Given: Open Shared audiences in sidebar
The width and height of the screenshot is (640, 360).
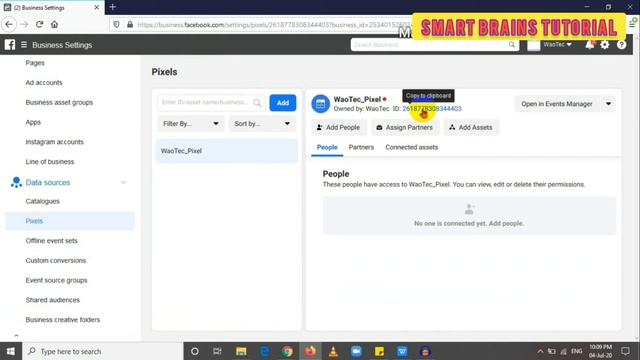Looking at the screenshot, I should pos(52,300).
